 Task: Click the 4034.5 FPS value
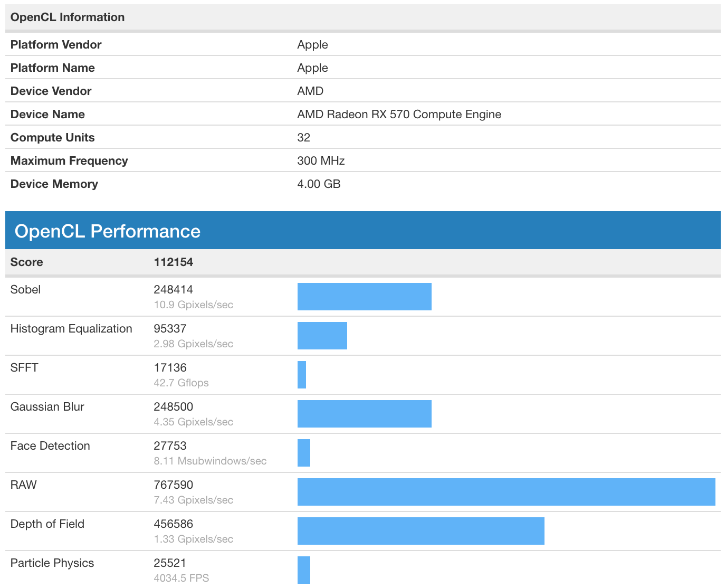pos(182,578)
